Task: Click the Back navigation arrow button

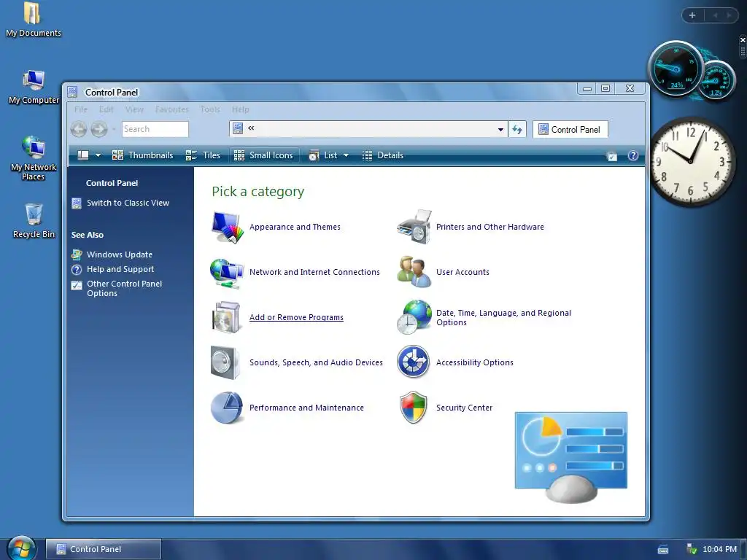Action: [x=79, y=129]
